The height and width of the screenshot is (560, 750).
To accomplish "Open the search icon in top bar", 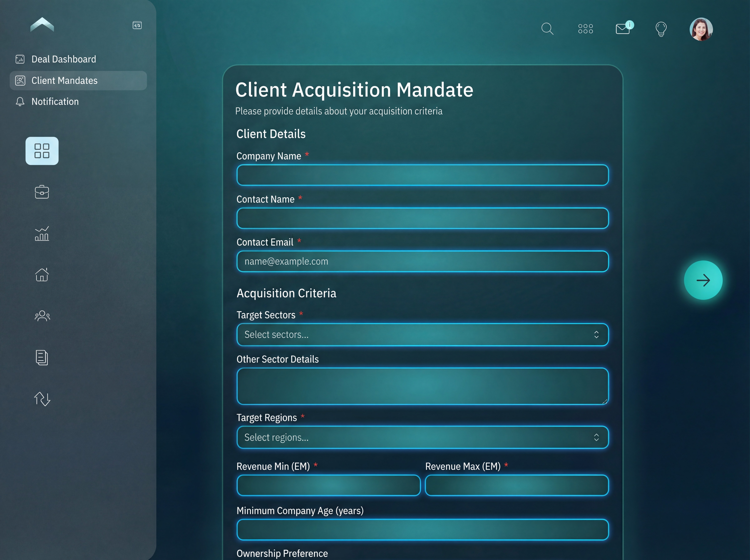I will pyautogui.click(x=547, y=28).
